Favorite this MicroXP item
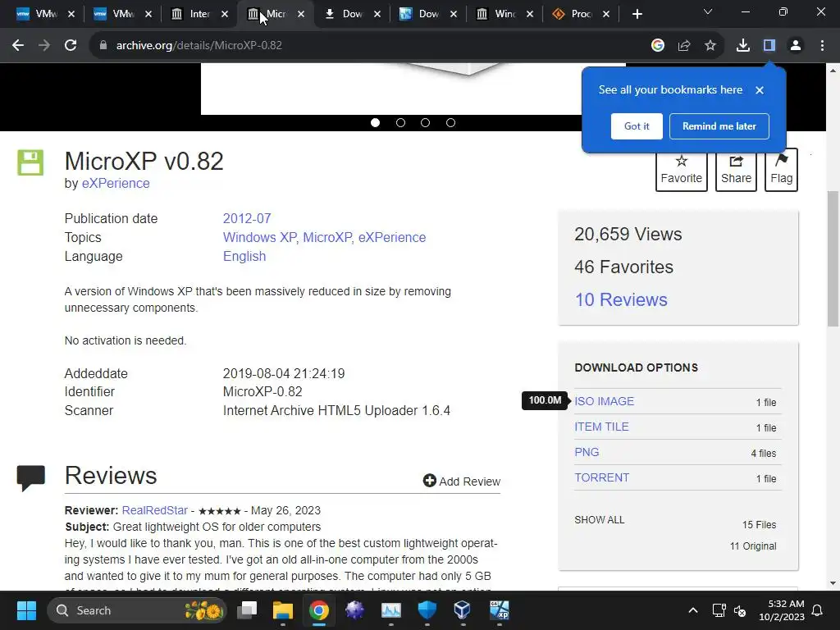Screen dimensions: 840x630 [x=682, y=170]
